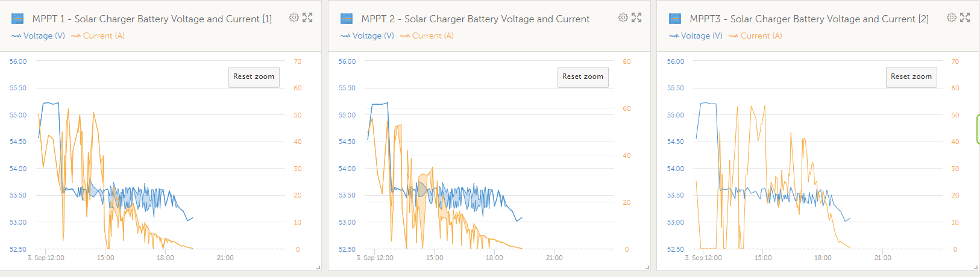Image resolution: width=980 pixels, height=277 pixels.
Task: Click MPPT 1 widget resize handle
Action: [318, 267]
